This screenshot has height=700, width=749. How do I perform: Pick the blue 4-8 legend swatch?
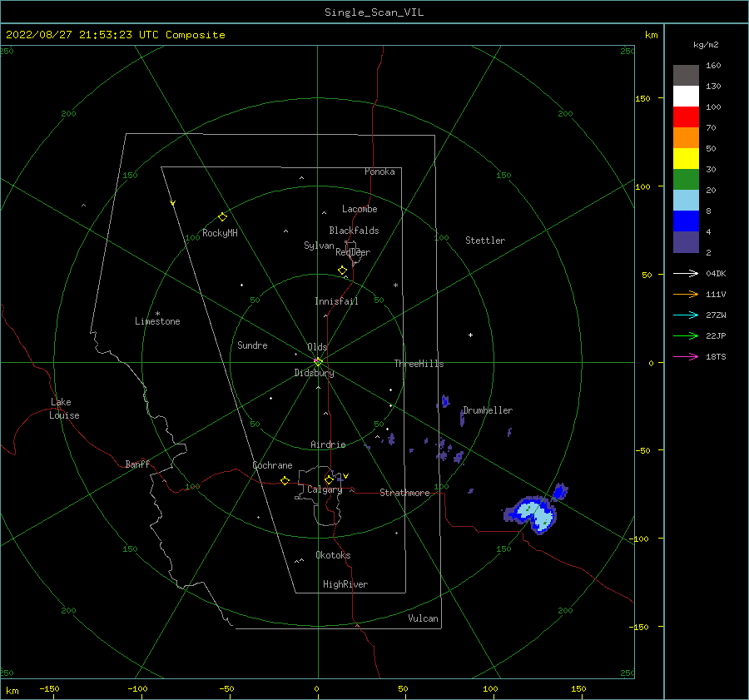coord(686,221)
